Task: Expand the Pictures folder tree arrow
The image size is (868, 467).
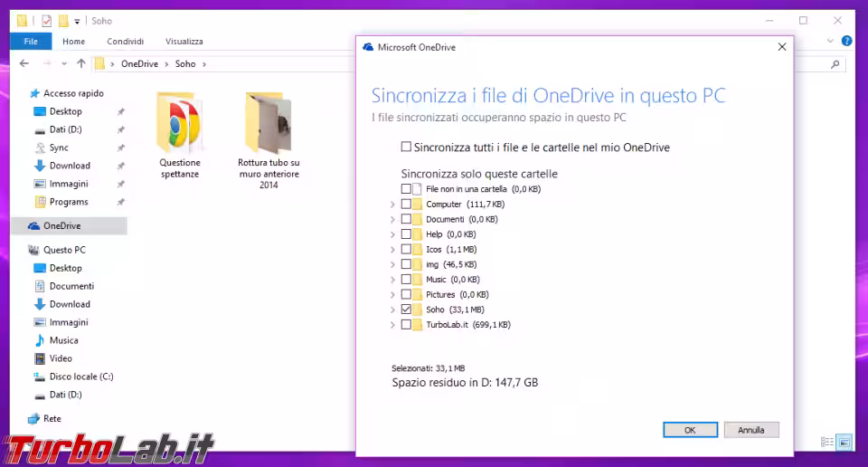Action: [392, 295]
